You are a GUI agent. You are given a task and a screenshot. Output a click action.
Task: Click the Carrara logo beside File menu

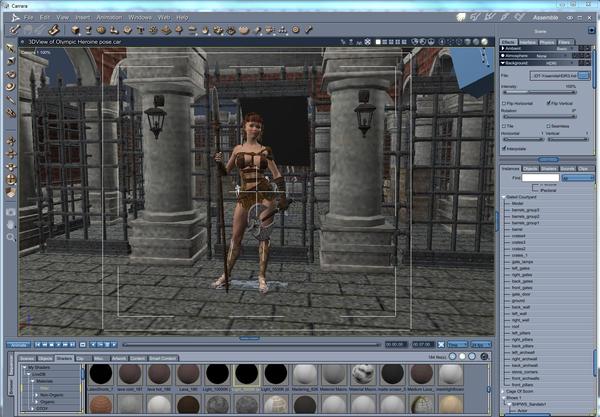pos(15,18)
